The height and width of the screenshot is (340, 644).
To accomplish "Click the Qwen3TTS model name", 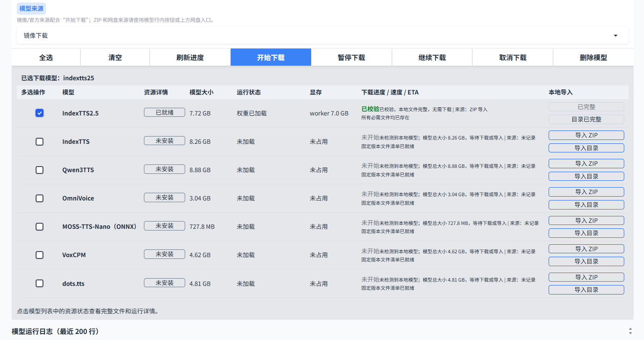I will 78,170.
